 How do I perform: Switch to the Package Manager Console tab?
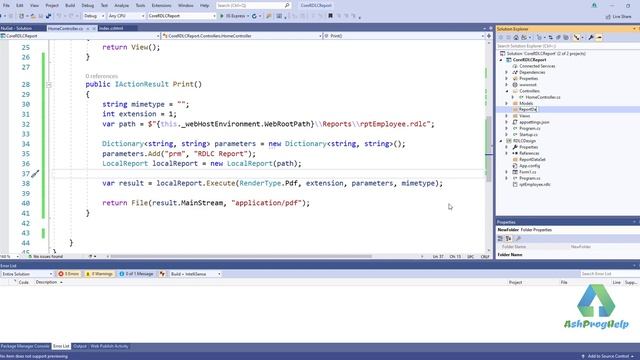tap(25, 346)
